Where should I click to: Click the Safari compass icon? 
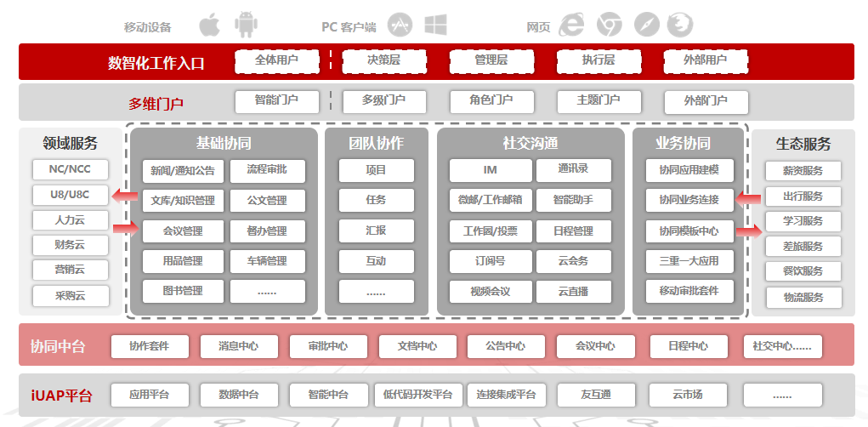tap(646, 25)
